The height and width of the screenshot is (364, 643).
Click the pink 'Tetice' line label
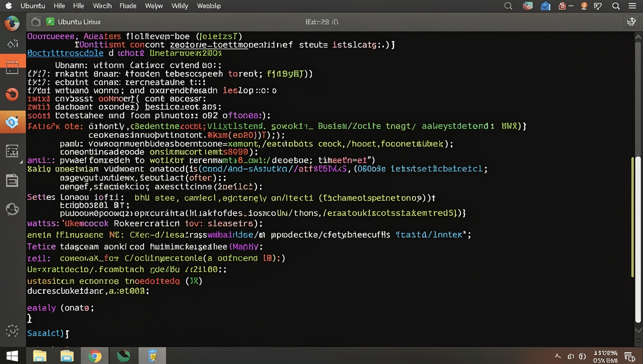pos(41,247)
